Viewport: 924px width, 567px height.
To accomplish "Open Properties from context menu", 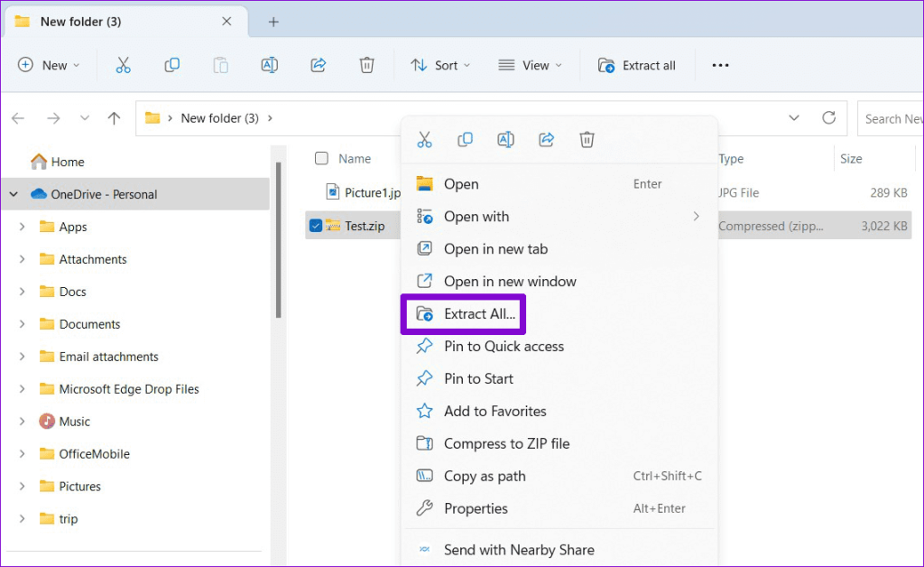I will 559,508.
